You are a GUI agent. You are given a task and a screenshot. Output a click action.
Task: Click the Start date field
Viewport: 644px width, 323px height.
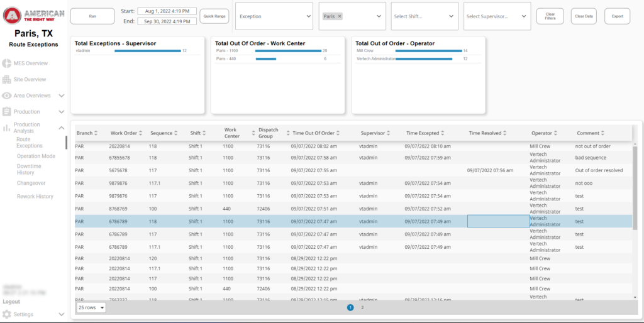point(167,11)
